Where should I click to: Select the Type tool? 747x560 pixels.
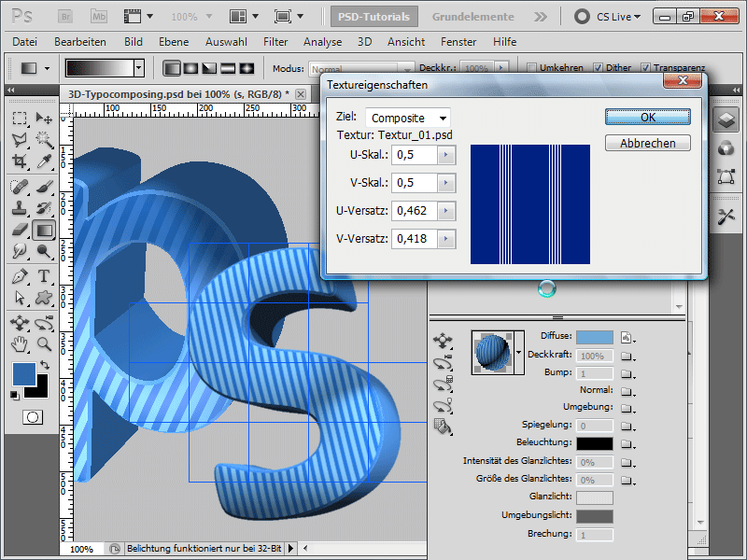pos(44,276)
